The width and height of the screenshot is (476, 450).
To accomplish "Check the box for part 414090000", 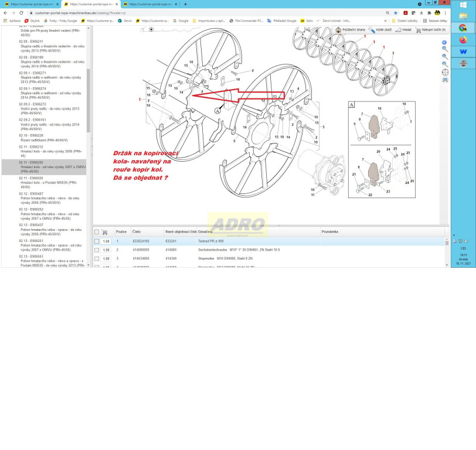I will tap(97, 250).
